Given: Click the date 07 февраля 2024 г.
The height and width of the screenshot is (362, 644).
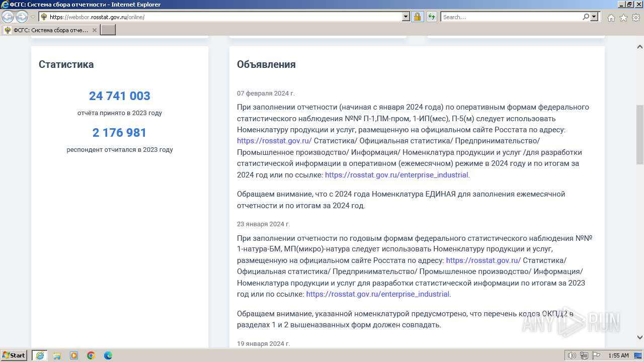Looking at the screenshot, I should tap(266, 94).
